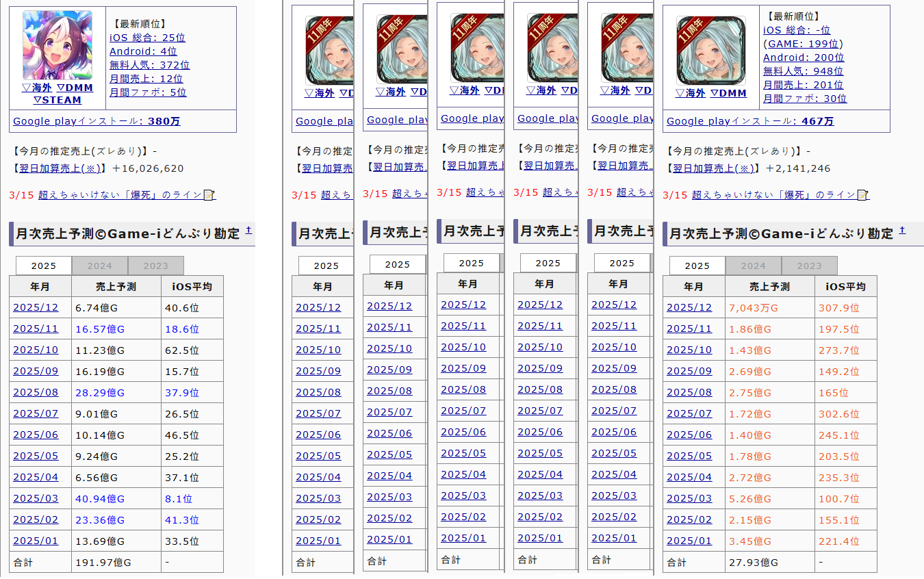Click the 100.7位 iOS average cell
The height and width of the screenshot is (579, 924).
tap(846, 499)
